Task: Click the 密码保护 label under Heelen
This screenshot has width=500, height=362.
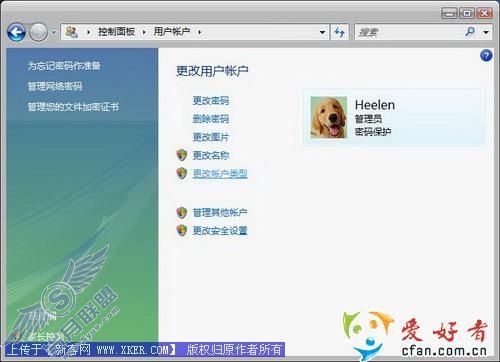Action: [x=373, y=132]
